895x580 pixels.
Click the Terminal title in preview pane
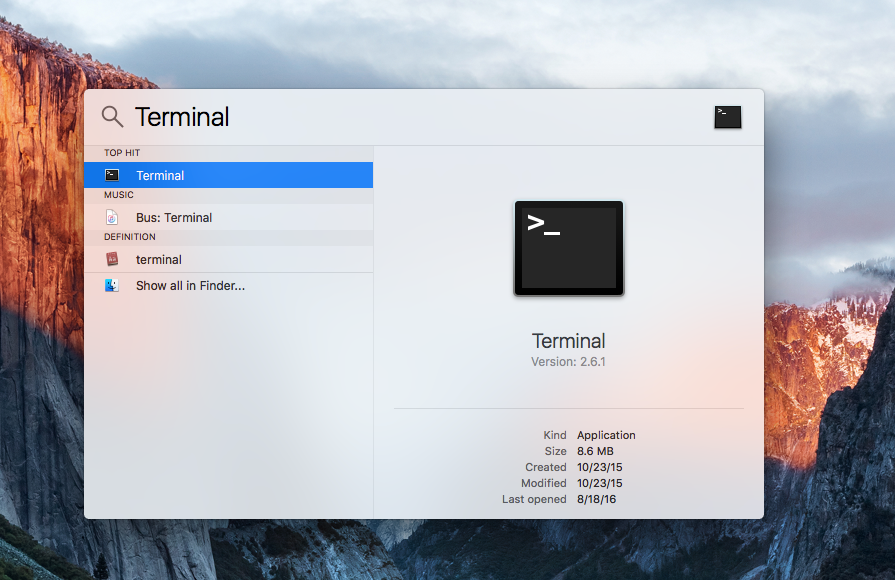[569, 341]
